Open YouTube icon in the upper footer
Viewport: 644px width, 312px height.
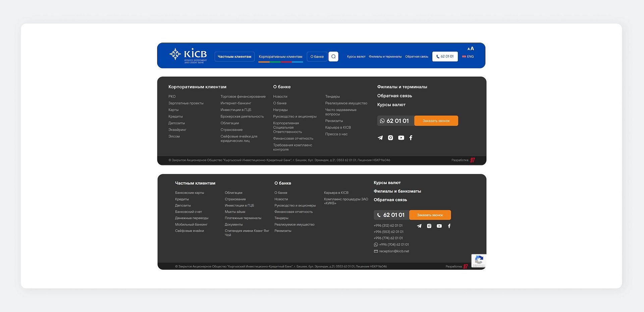pos(401,138)
